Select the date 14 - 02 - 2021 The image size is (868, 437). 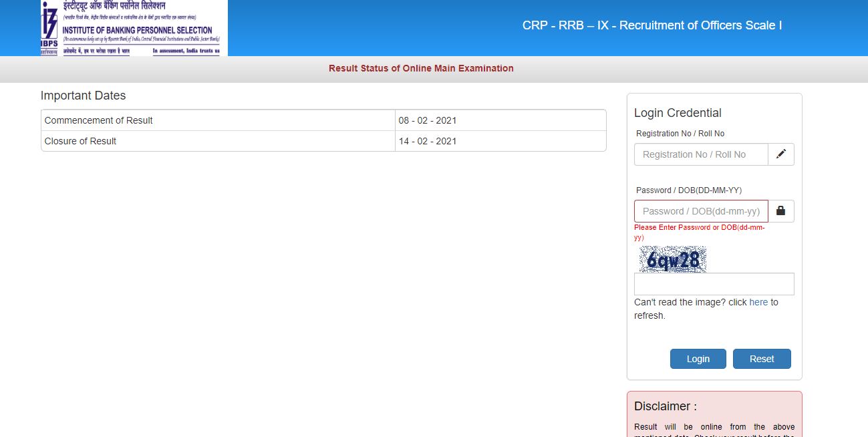pos(428,141)
